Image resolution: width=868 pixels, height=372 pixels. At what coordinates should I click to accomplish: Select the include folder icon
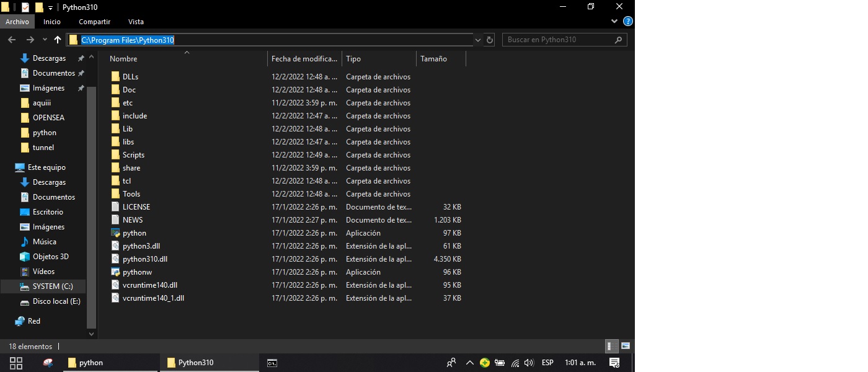pyautogui.click(x=115, y=116)
